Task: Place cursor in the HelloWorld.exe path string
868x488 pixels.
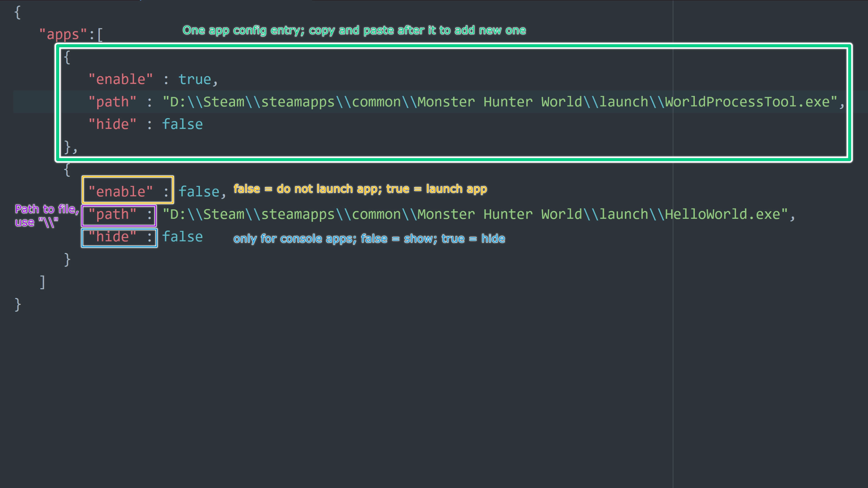Action: coord(475,214)
